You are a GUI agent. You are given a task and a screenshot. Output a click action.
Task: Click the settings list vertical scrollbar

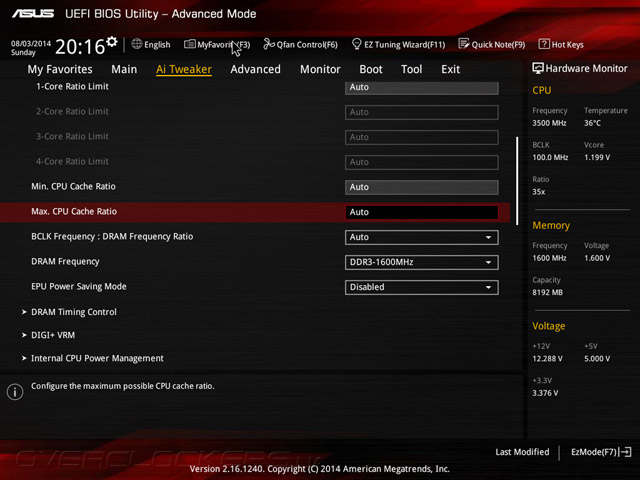tap(517, 181)
